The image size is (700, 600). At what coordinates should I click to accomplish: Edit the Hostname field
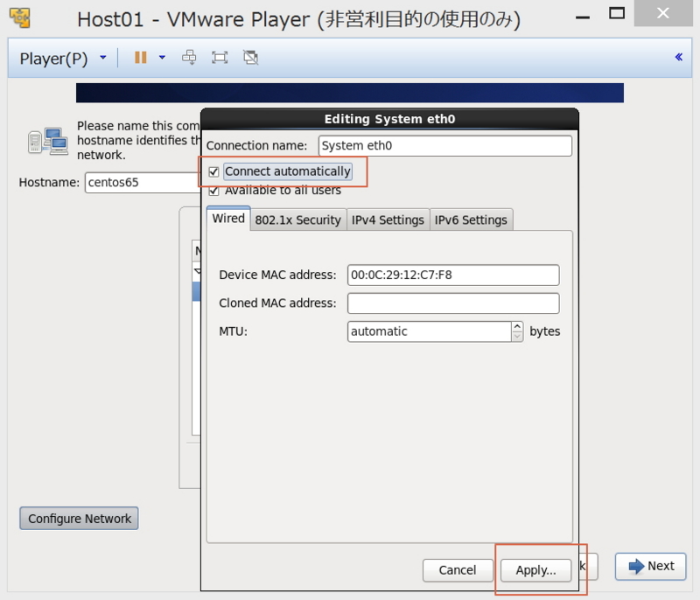[143, 183]
